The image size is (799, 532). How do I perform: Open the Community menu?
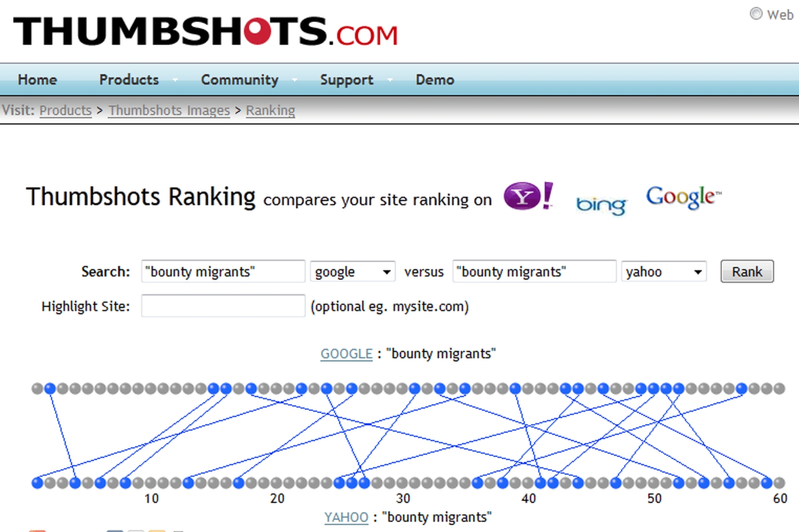240,80
